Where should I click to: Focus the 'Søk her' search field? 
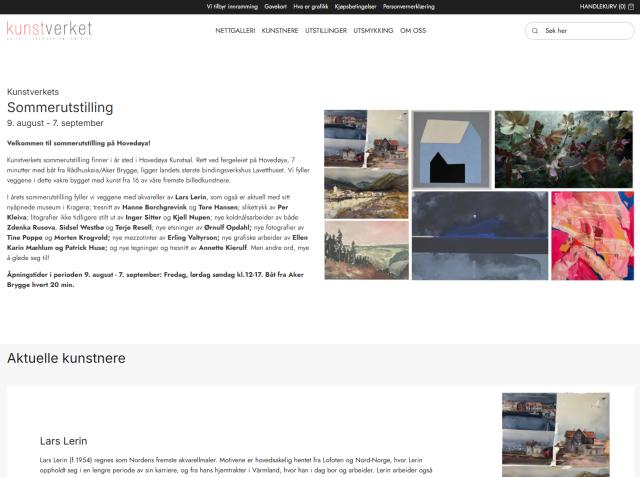point(579,31)
